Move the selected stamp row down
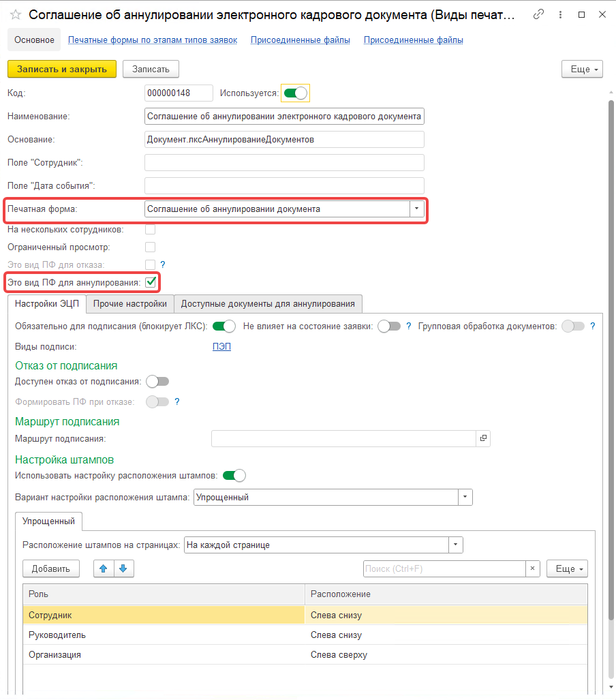Screen dimensions: 616x700 click(x=123, y=568)
